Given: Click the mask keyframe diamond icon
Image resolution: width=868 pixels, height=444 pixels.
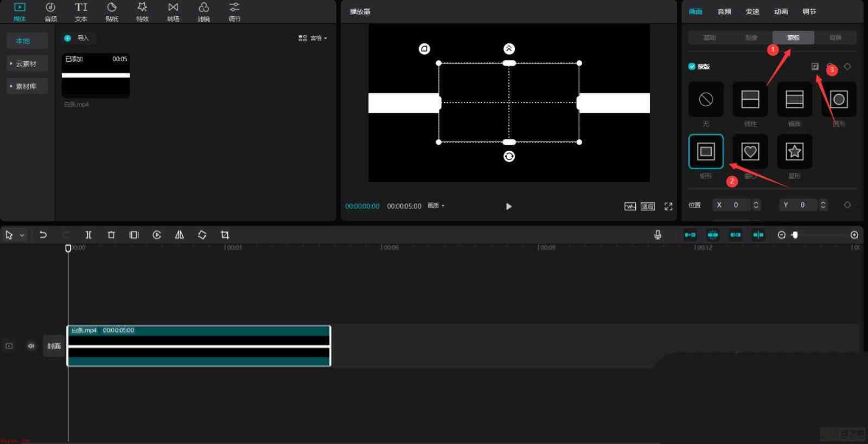Looking at the screenshot, I should coord(847,66).
